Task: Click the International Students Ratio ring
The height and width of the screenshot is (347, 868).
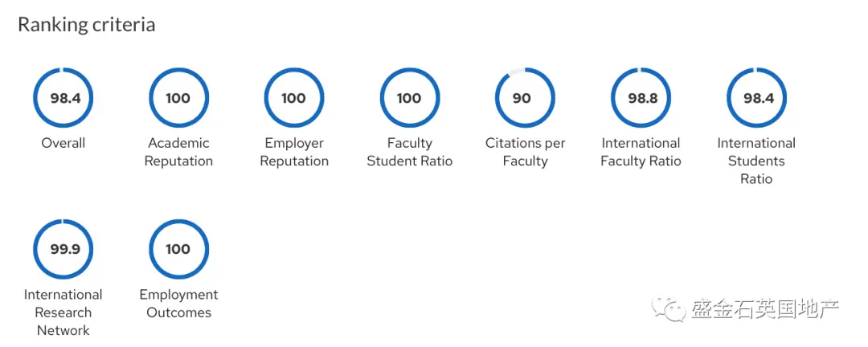Action: coord(756,98)
